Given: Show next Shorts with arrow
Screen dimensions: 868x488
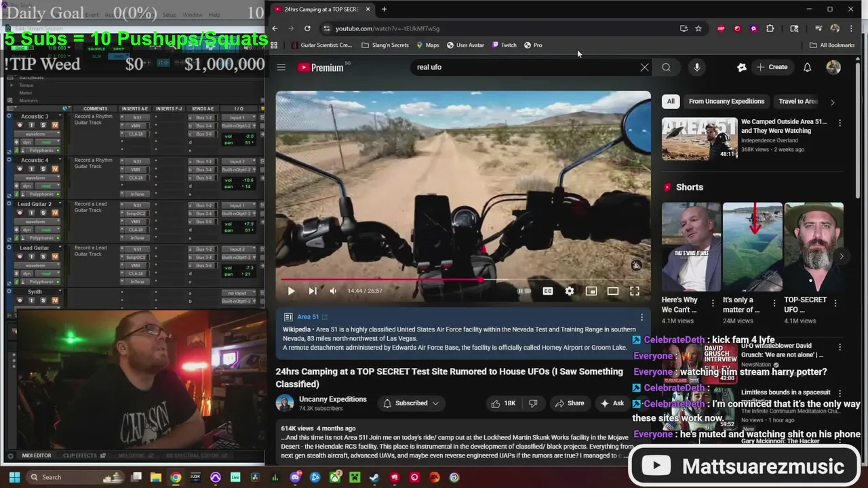Looking at the screenshot, I should click(x=841, y=256).
